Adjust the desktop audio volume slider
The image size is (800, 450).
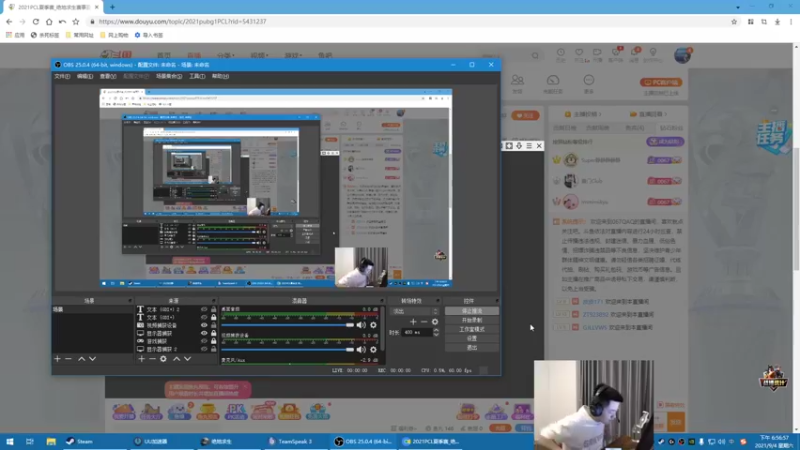[x=288, y=325]
